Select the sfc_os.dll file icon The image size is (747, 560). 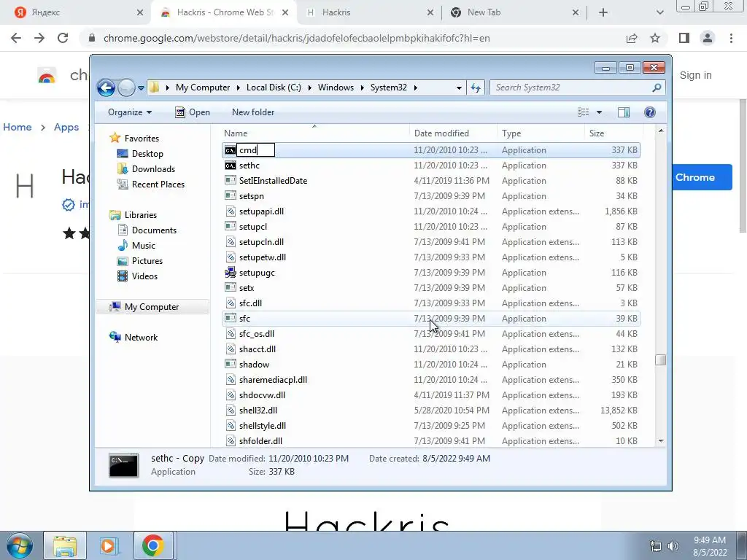tap(231, 334)
